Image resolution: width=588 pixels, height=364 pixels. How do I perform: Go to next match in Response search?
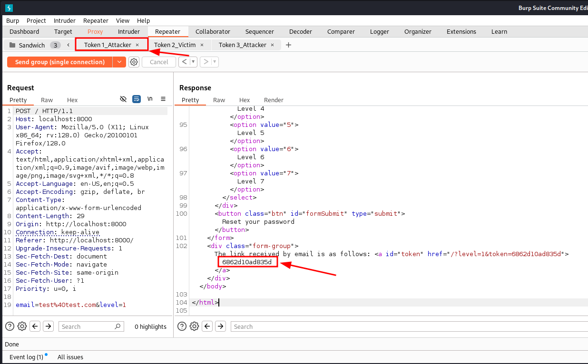coord(220,326)
